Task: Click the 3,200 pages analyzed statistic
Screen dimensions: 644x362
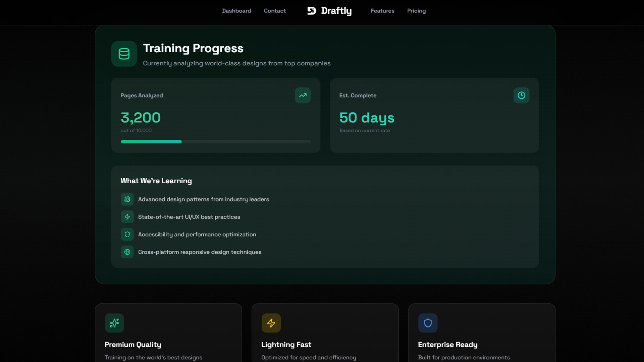Action: click(141, 118)
